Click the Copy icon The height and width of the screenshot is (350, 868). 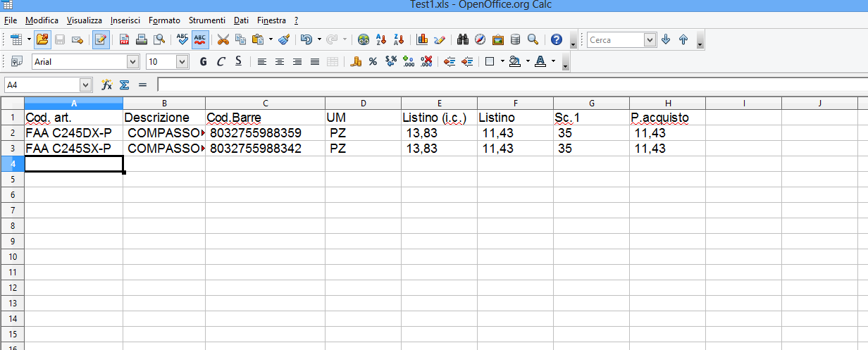[x=241, y=40]
